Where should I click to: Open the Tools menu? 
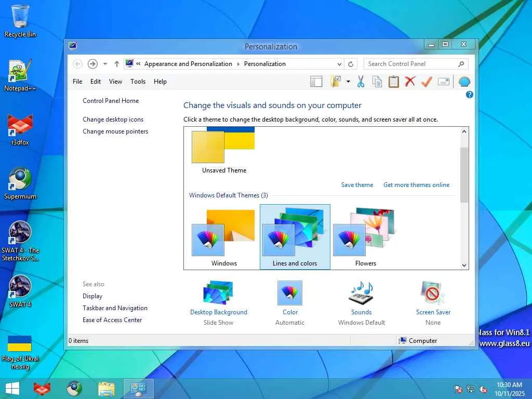(138, 82)
